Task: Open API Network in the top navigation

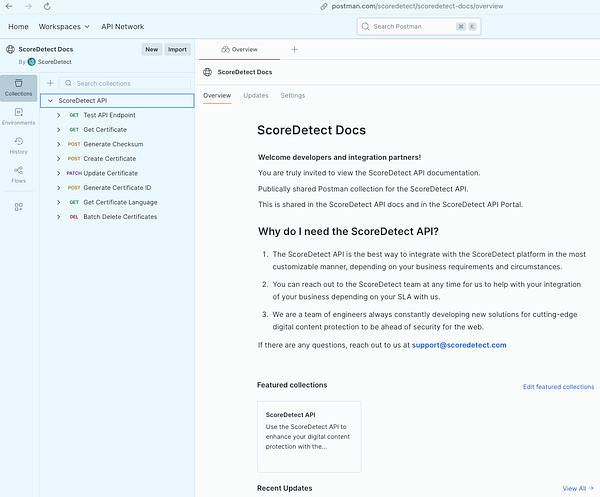Action: (x=123, y=26)
